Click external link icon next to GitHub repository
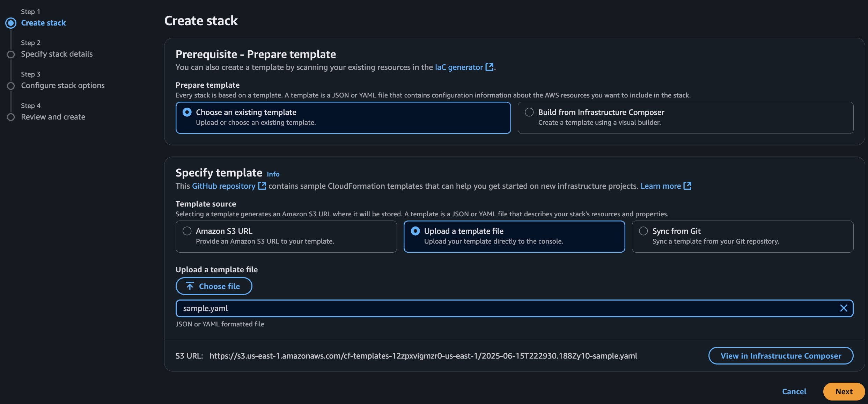 click(262, 186)
